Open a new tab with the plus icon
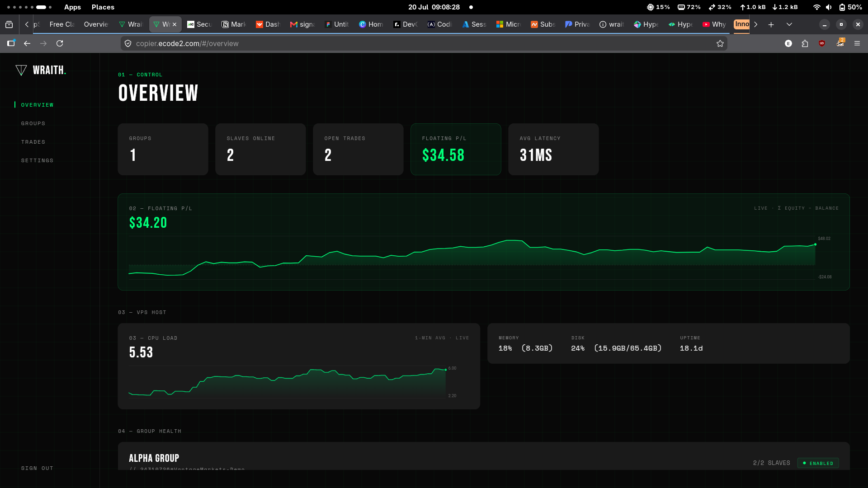This screenshot has height=488, width=868. click(771, 24)
